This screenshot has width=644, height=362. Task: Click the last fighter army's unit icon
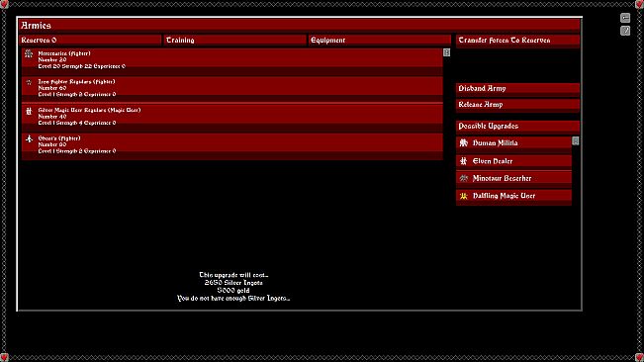[29, 139]
